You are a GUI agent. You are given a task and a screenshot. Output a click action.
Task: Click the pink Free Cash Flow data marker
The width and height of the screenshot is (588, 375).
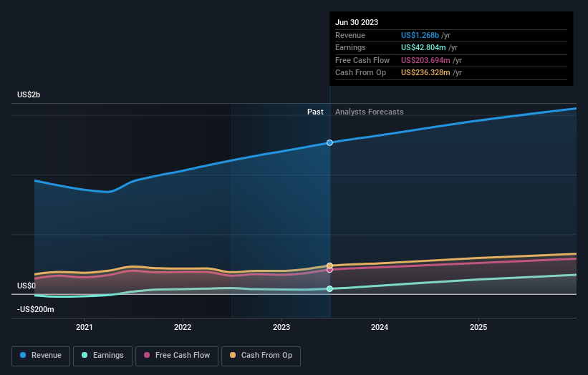(x=329, y=270)
